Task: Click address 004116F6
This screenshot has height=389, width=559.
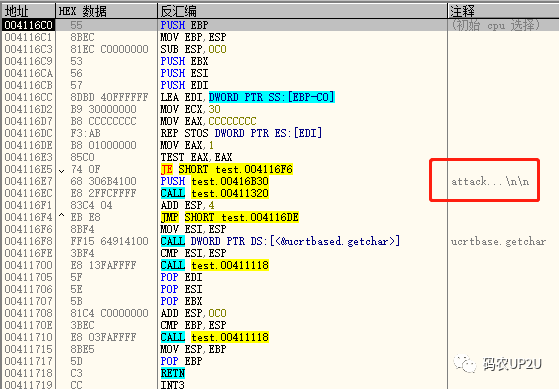Action: 29,229
